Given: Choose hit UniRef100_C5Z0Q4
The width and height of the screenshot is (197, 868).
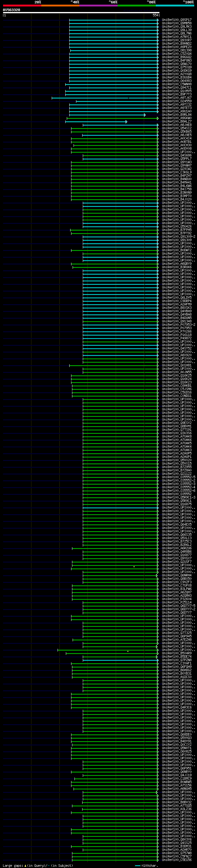Looking at the screenshot, I should point(177,54).
